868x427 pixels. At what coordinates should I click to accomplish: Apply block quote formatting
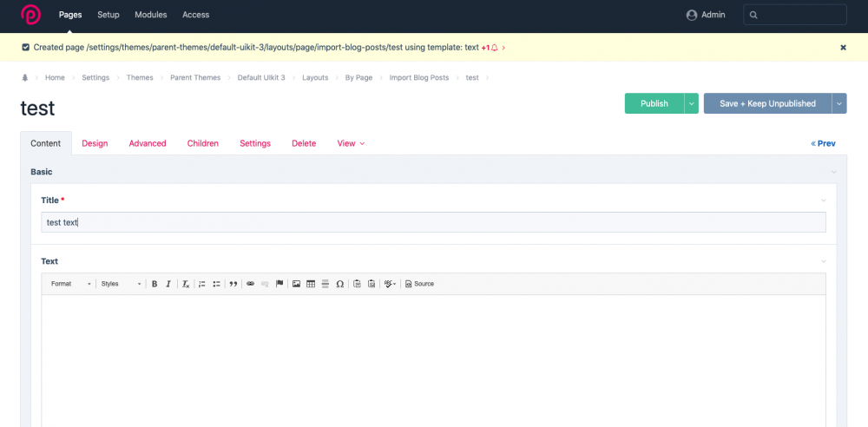click(233, 284)
